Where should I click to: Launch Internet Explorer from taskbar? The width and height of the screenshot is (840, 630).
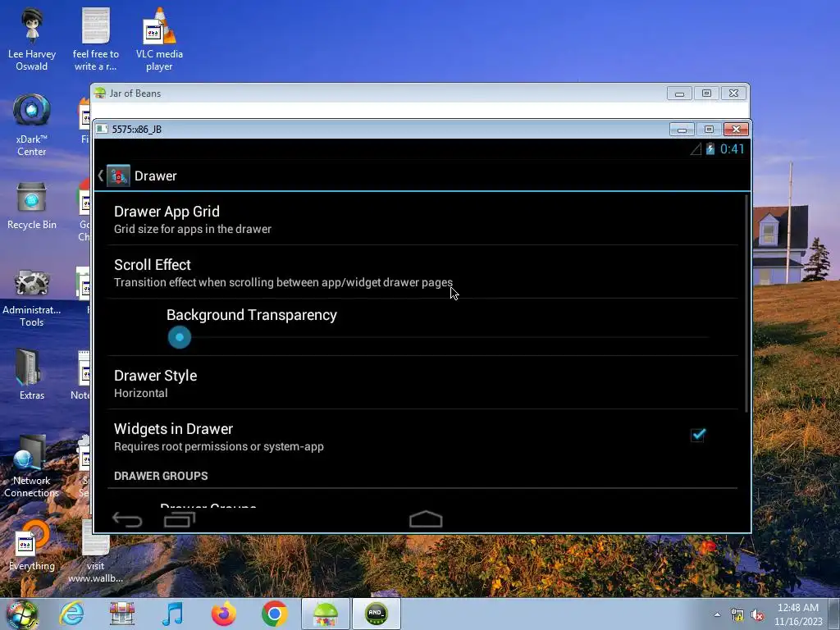click(72, 614)
